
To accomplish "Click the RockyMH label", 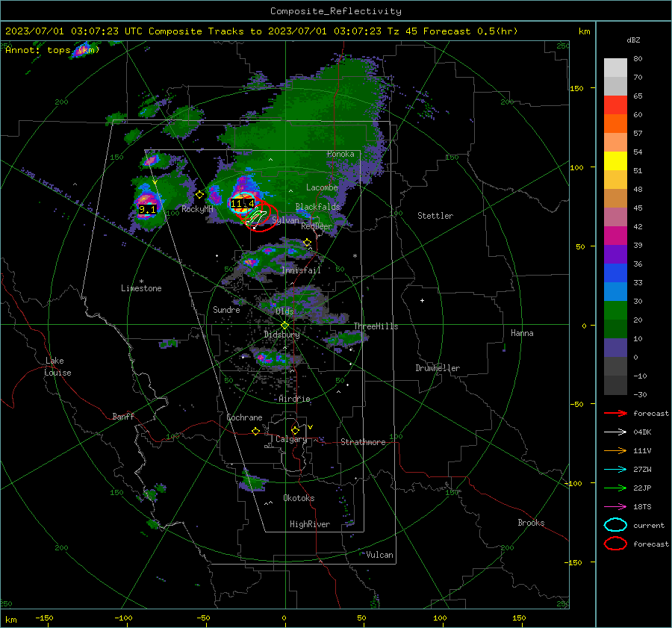I will tap(197, 209).
